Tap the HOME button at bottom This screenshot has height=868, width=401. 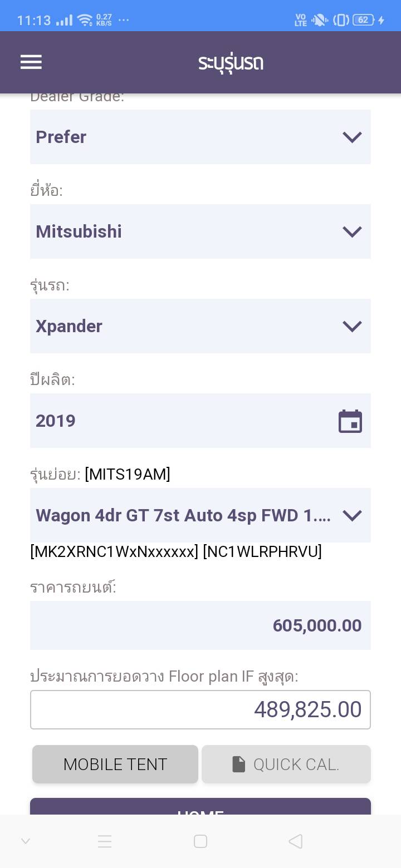point(200,808)
